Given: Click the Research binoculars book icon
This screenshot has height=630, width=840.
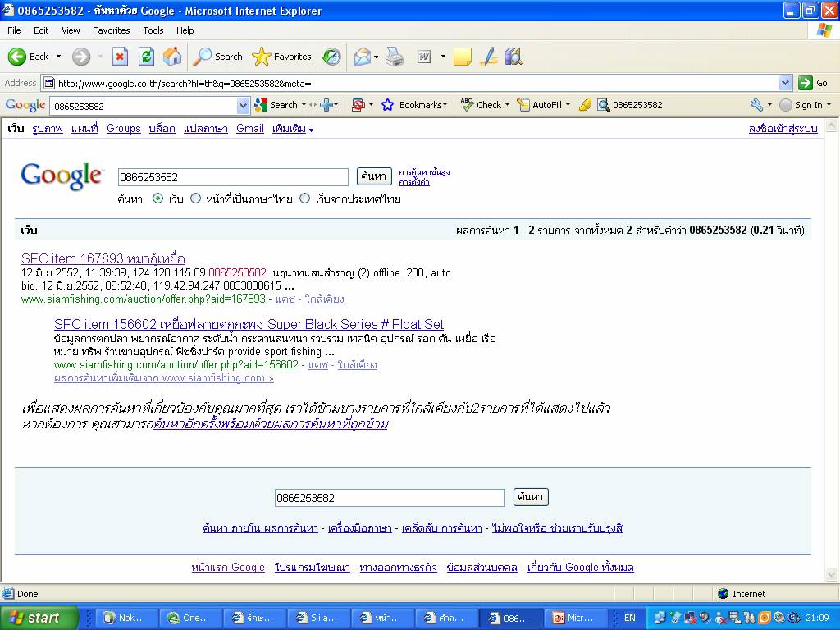Looking at the screenshot, I should (514, 57).
